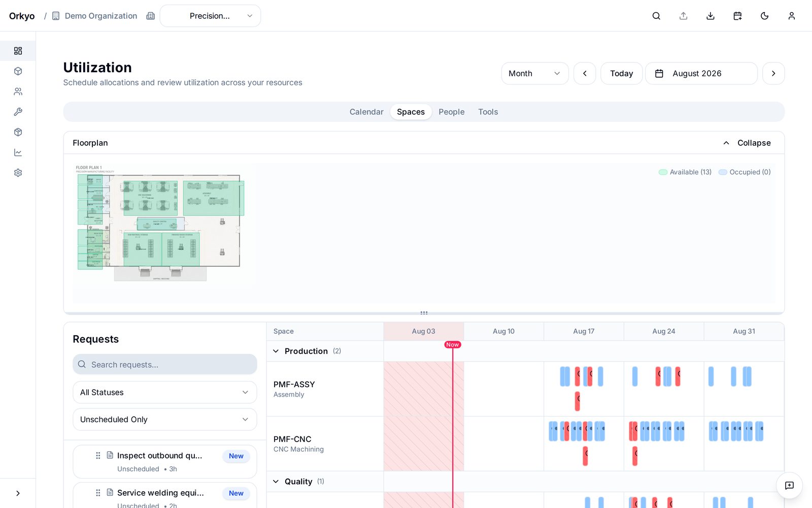This screenshot has height=508, width=812.
Task: Click the floor plan thumbnail image
Action: tap(160, 223)
